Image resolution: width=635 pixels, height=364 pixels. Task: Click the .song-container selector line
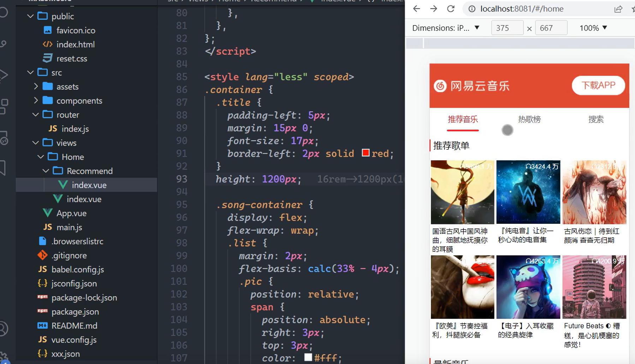265,205
